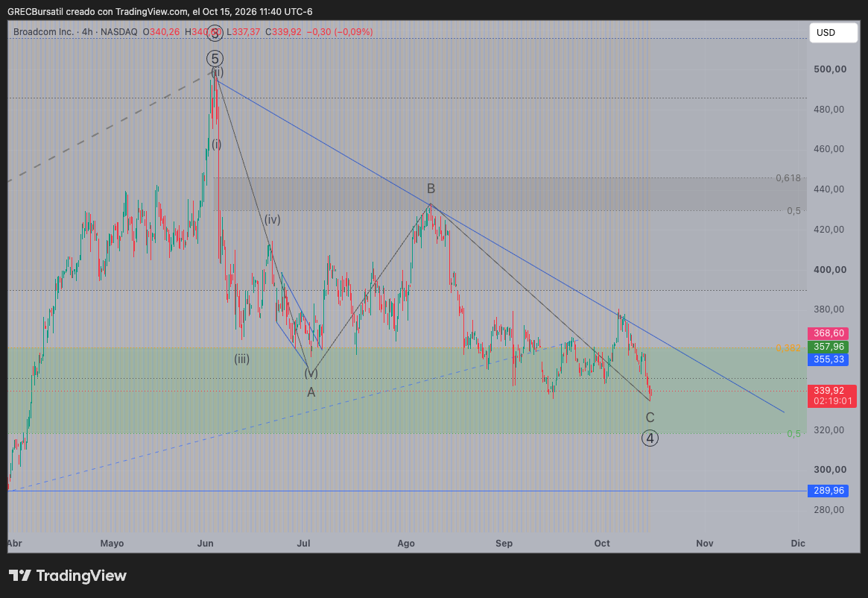Click the 0,618 Fibonacci level label
Screen dimensions: 868x598
click(x=788, y=178)
